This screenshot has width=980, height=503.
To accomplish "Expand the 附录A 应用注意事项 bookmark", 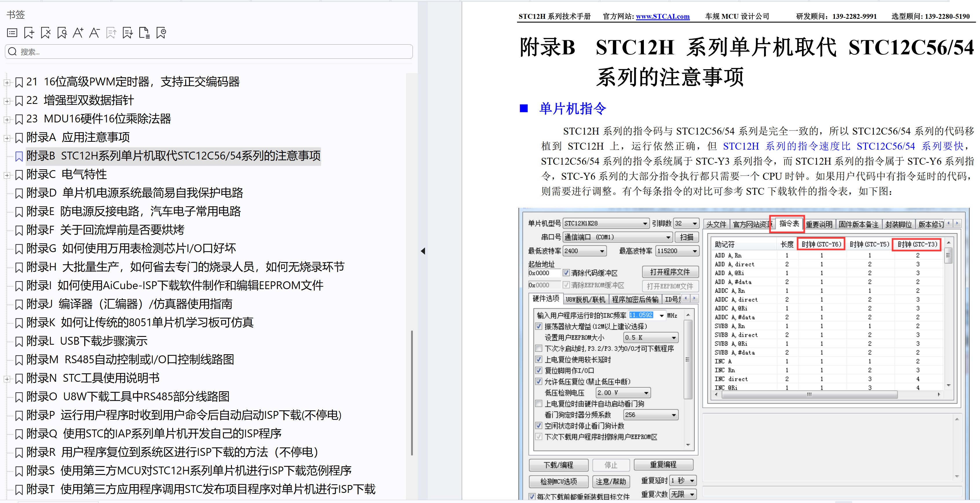I will [7, 138].
